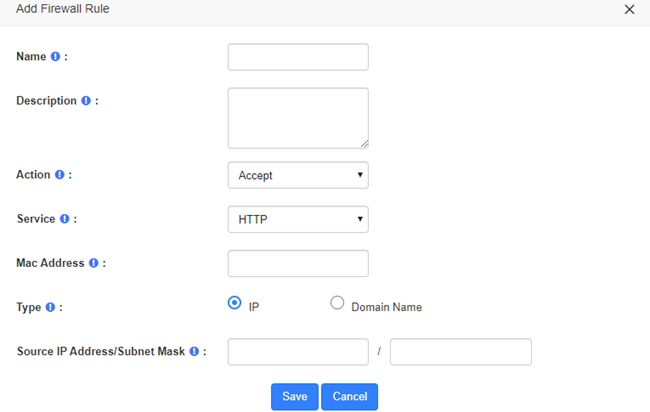This screenshot has width=650, height=412.
Task: Focus the Mac Address input field
Action: pyautogui.click(x=298, y=263)
